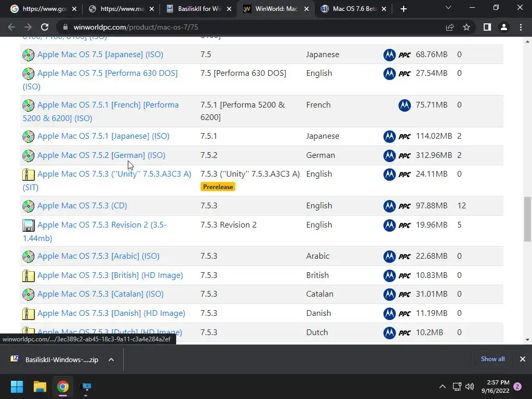Click the page vertical scrollbar thumb
The width and height of the screenshot is (532, 399).
[527, 219]
